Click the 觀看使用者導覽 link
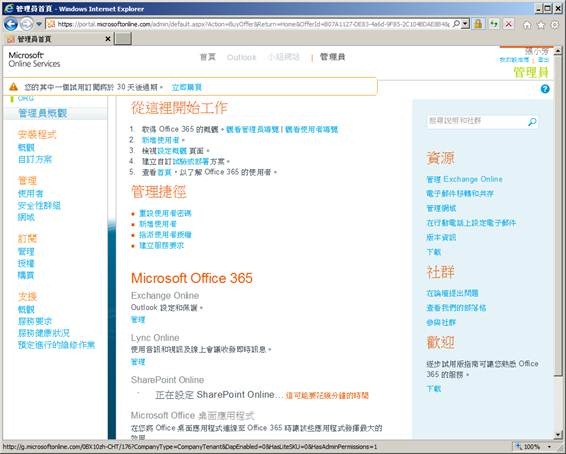 pyautogui.click(x=312, y=129)
